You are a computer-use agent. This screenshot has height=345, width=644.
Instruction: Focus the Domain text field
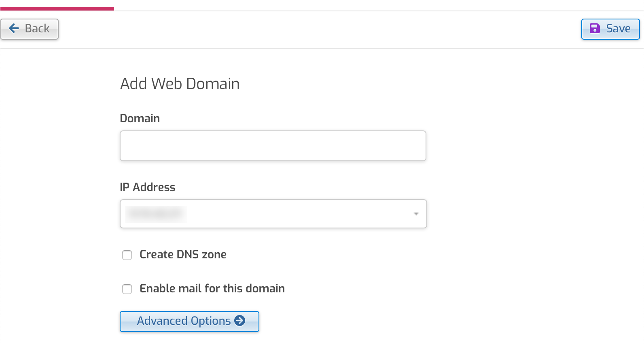[x=273, y=146]
